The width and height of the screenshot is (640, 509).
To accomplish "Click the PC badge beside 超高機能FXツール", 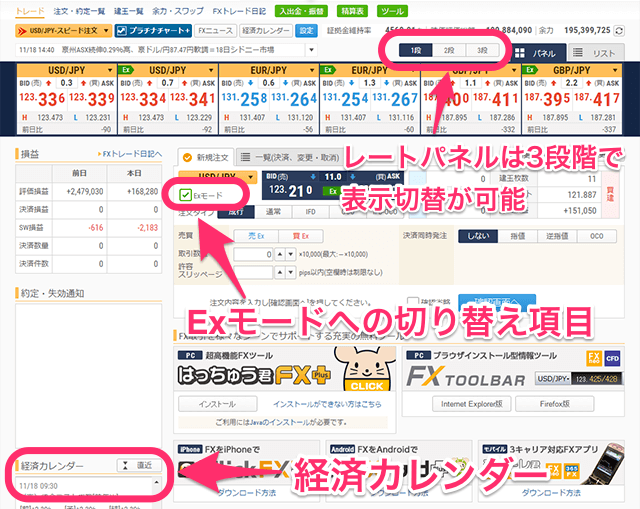I will click(x=190, y=355).
